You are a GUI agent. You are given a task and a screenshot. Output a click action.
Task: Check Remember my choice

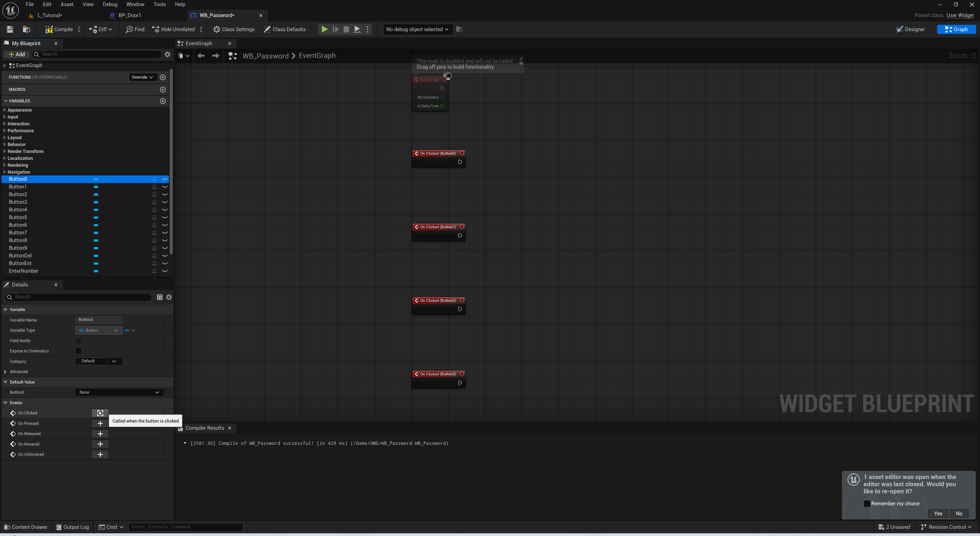[x=867, y=504]
